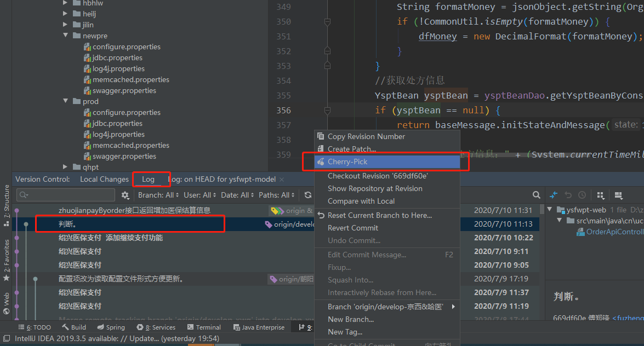Open the Terminal tool window
Viewport: 644px width, 346px height.
coord(204,327)
